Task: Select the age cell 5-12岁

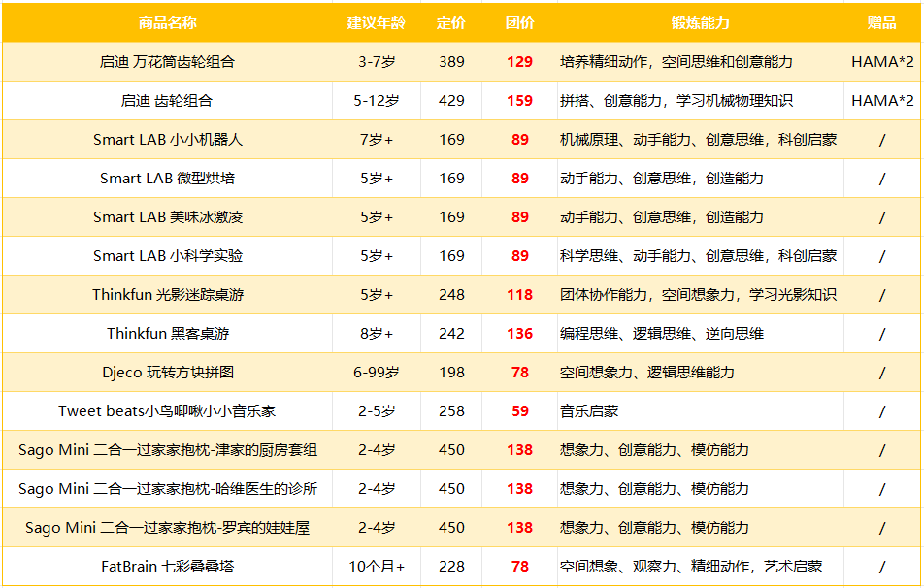Action: pos(377,101)
